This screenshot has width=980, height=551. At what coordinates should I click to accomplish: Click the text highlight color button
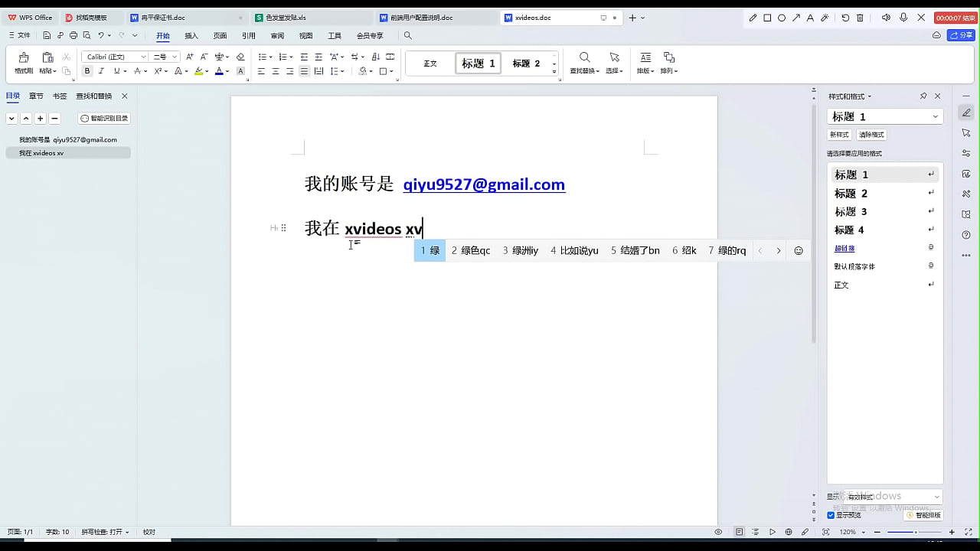(x=198, y=71)
